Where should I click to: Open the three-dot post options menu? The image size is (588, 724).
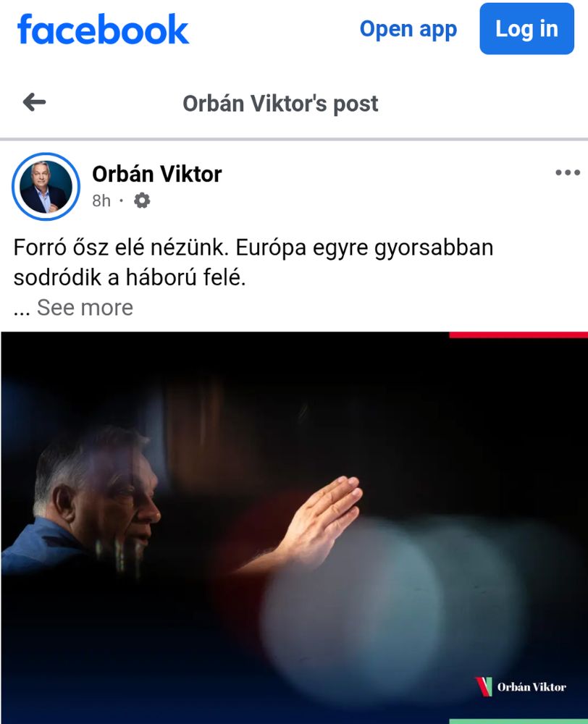click(x=568, y=172)
